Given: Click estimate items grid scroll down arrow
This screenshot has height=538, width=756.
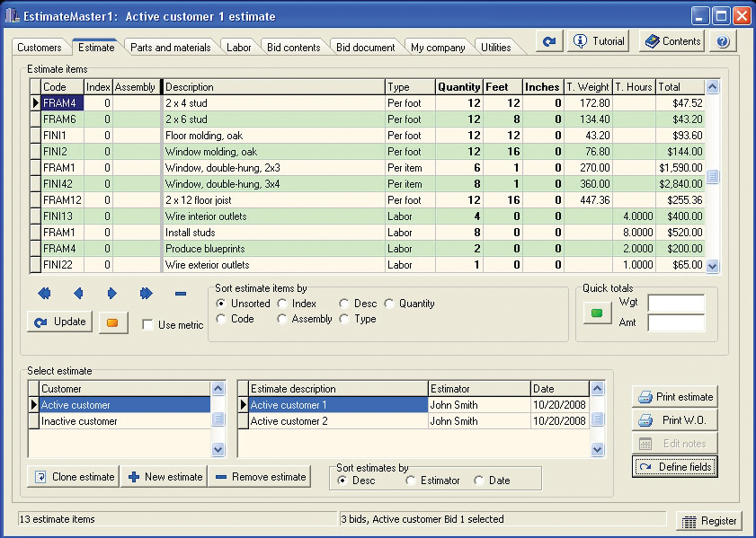Looking at the screenshot, I should pyautogui.click(x=713, y=265).
